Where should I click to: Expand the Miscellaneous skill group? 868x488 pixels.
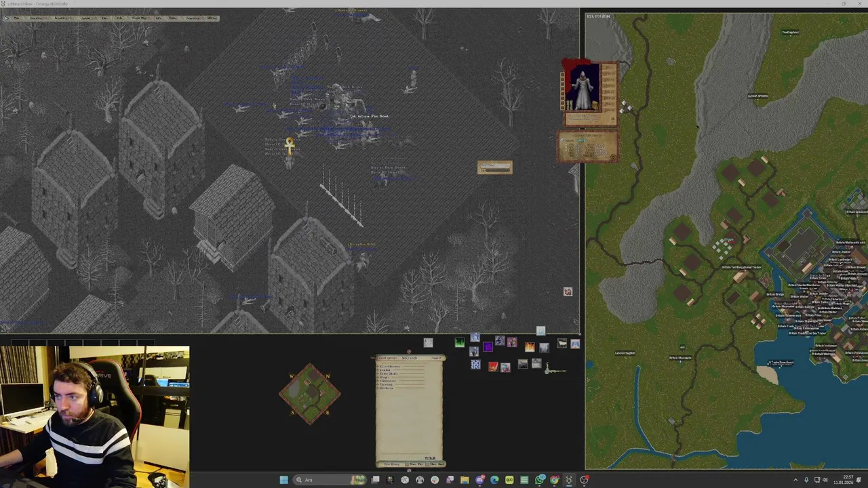click(x=377, y=366)
